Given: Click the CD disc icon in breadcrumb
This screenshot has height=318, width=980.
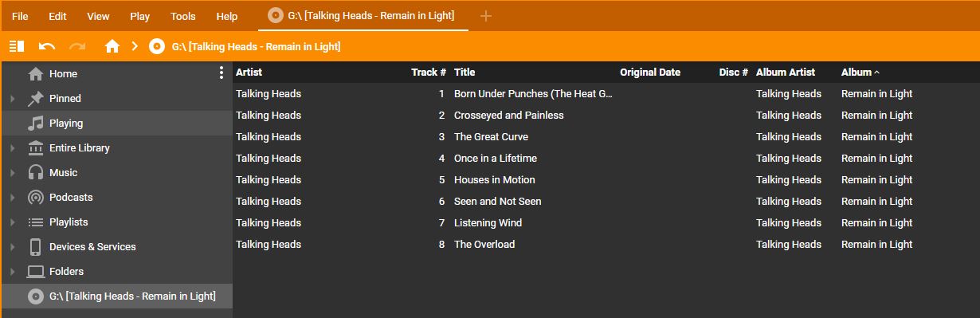Looking at the screenshot, I should coord(157,46).
